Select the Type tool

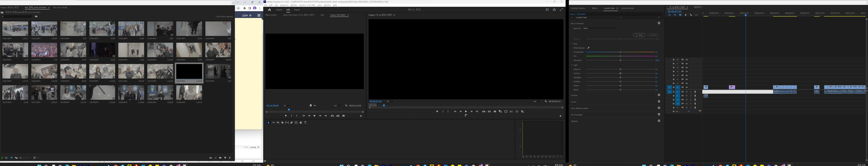pyautogui.click(x=305, y=123)
